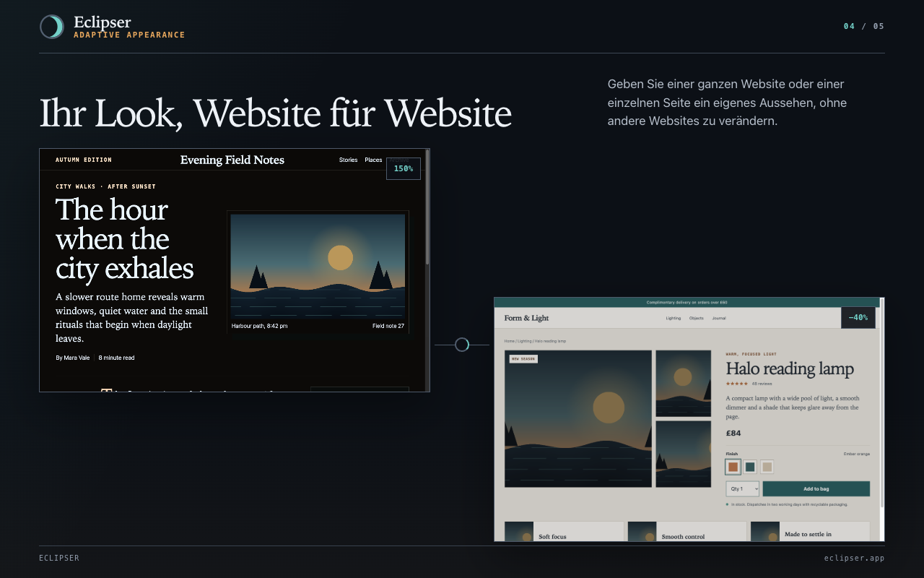Click the Evening Field Notes site title
This screenshot has width=924, height=578.
(x=232, y=160)
